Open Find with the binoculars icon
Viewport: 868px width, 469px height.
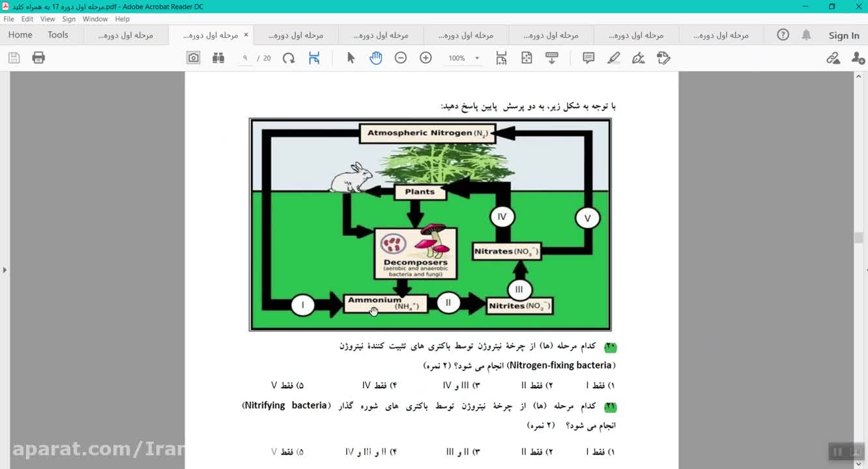click(218, 58)
